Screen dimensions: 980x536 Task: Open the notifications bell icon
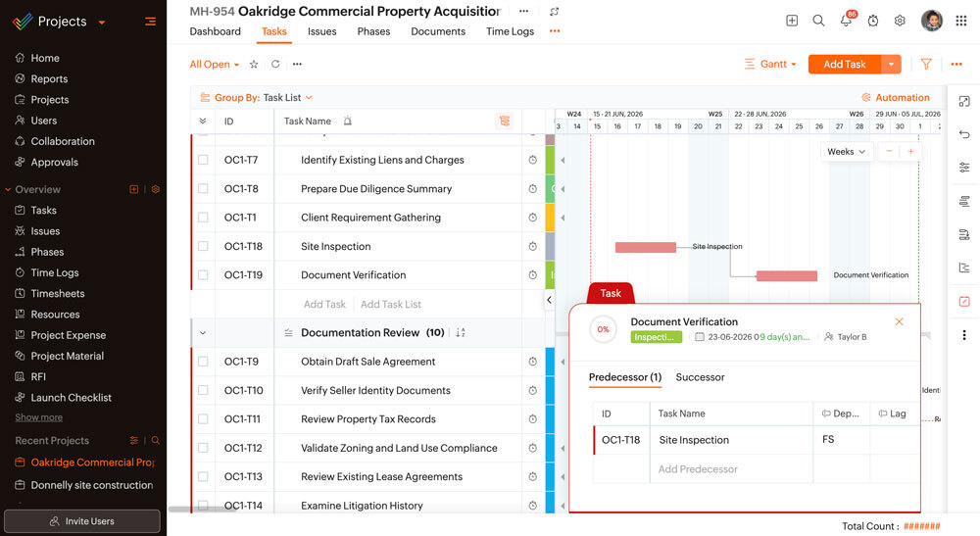846,21
